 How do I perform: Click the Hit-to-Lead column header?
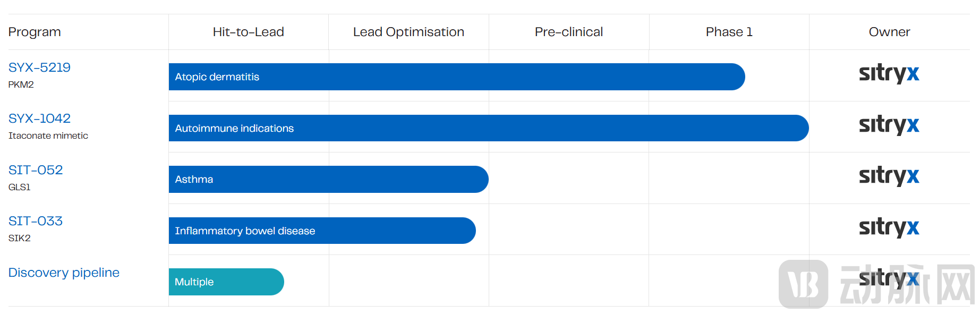248,32
